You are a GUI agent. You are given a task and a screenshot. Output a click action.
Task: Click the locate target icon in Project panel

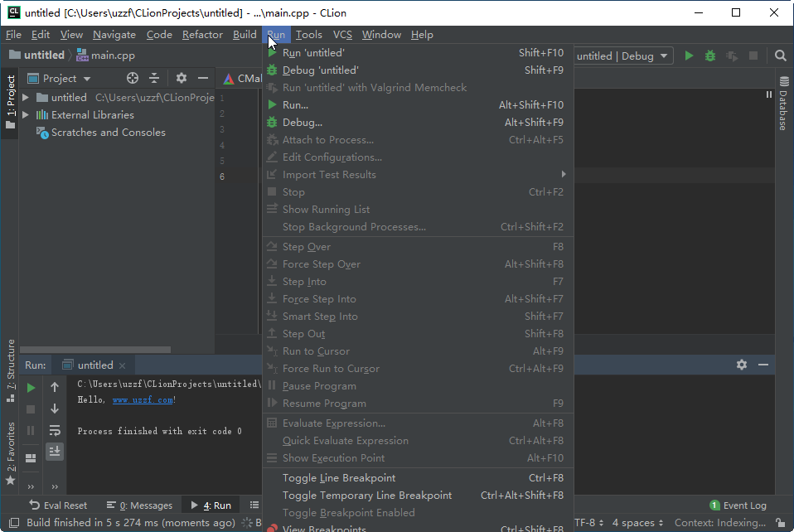pyautogui.click(x=132, y=78)
